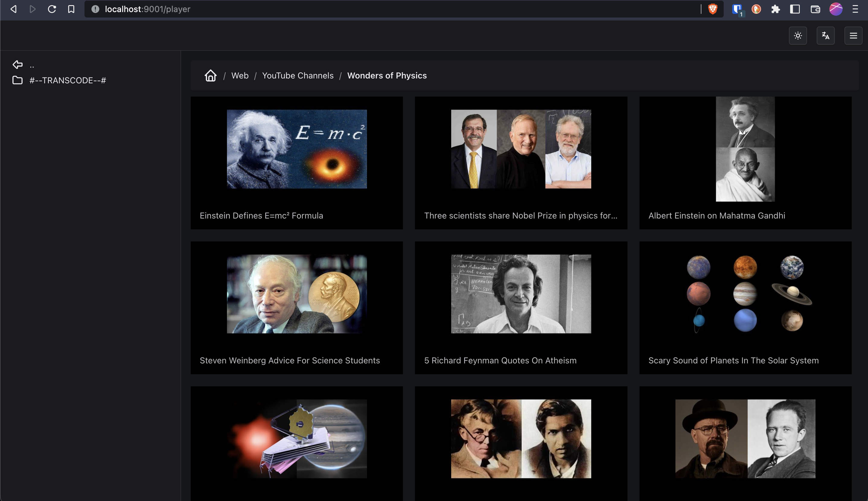This screenshot has width=868, height=501.
Task: Navigate to Web in the breadcrumb
Action: [240, 75]
